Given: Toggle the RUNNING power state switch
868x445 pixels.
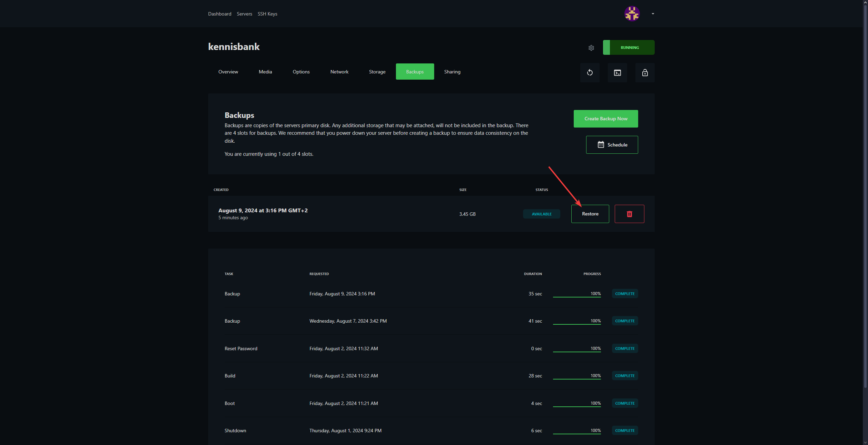Looking at the screenshot, I should pos(629,48).
